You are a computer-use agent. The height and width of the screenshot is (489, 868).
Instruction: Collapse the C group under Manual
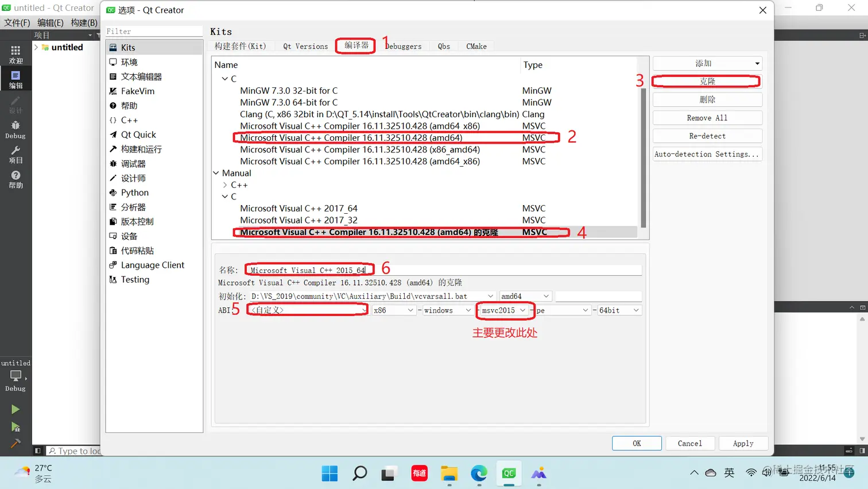225,197
